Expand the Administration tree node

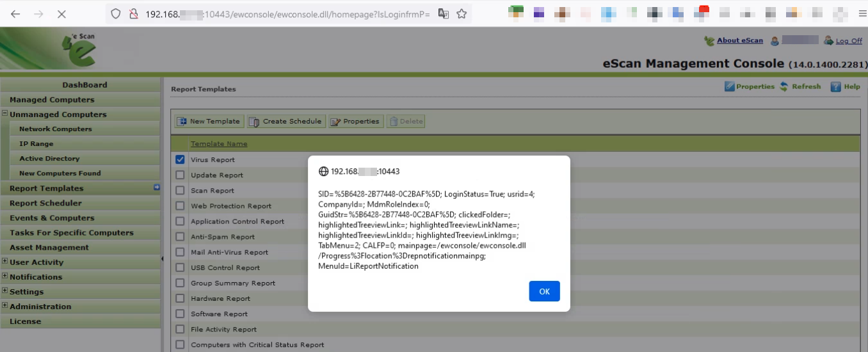coord(4,305)
